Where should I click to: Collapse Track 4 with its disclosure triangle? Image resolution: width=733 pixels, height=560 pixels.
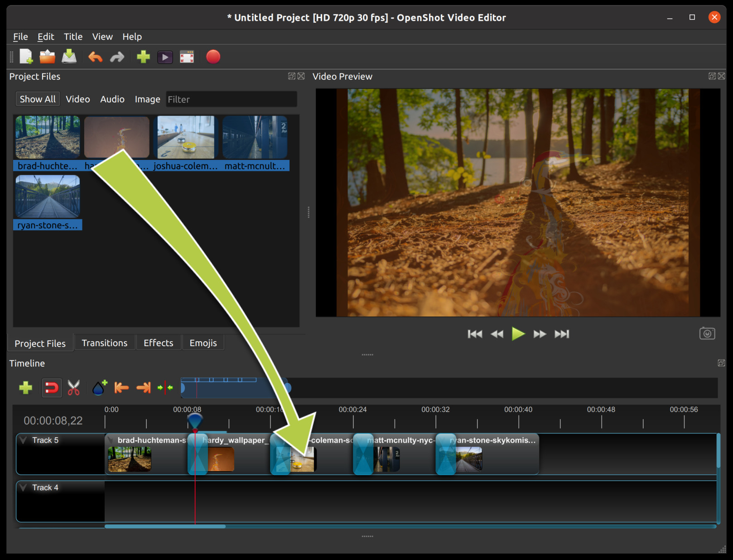23,488
